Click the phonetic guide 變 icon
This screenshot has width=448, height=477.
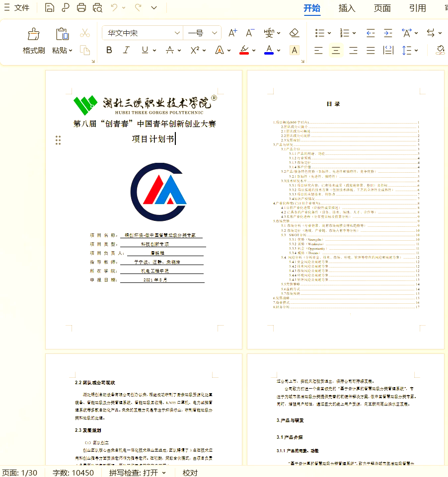(269, 33)
